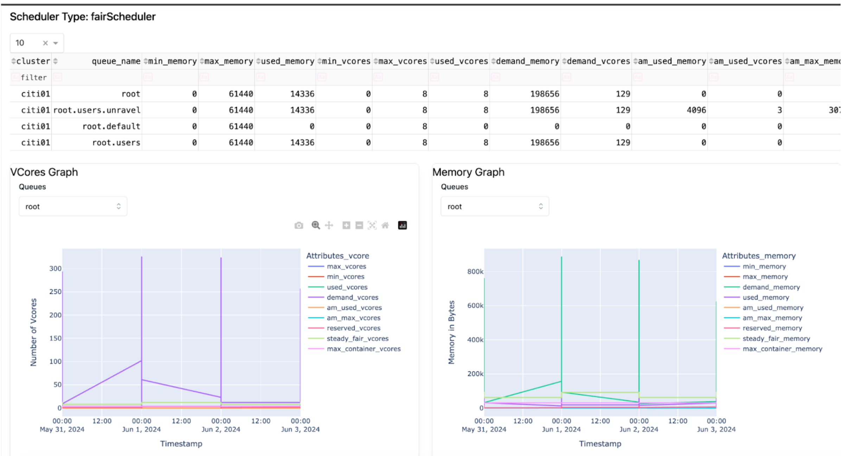Click max_memory legend entry in Memory graph
The image size is (868, 456).
click(756, 277)
